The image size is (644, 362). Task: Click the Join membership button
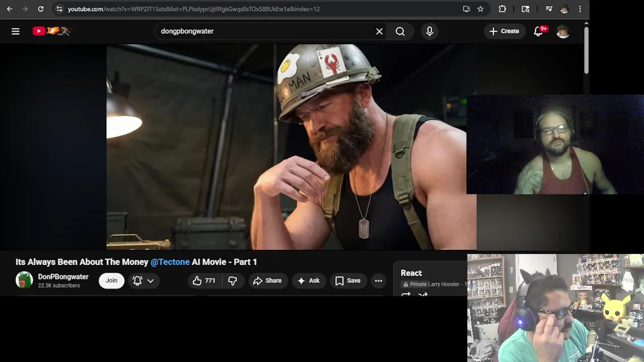pos(112,281)
